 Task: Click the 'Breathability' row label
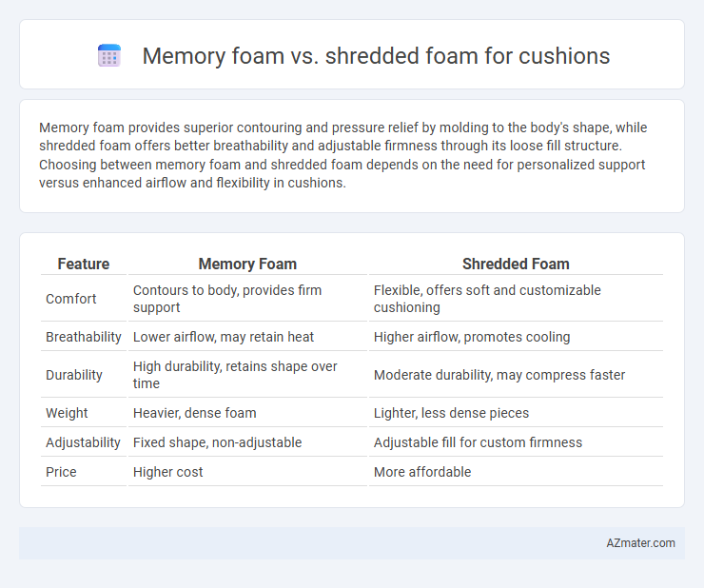(84, 337)
